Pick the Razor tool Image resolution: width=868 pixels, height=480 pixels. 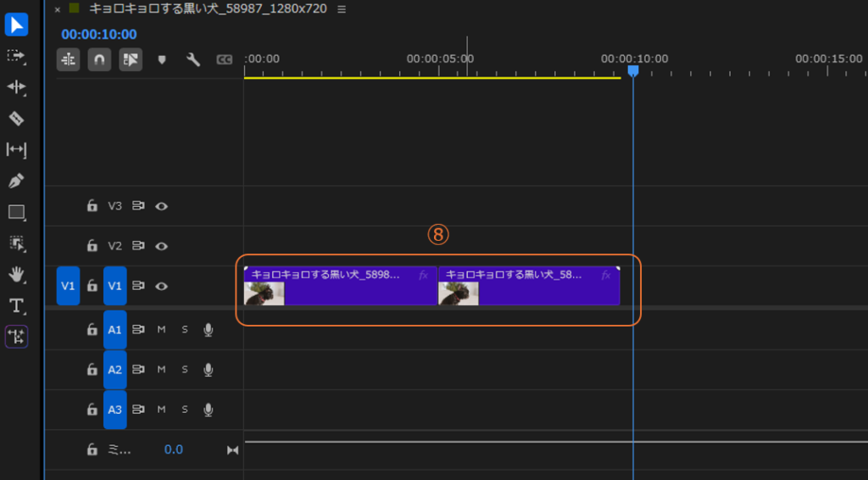click(x=16, y=119)
